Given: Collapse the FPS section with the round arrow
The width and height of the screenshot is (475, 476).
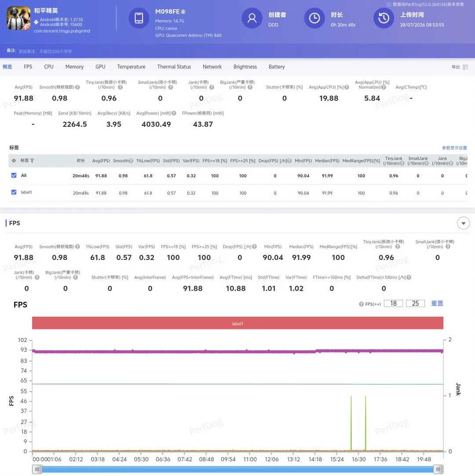Looking at the screenshot, I should point(463,223).
